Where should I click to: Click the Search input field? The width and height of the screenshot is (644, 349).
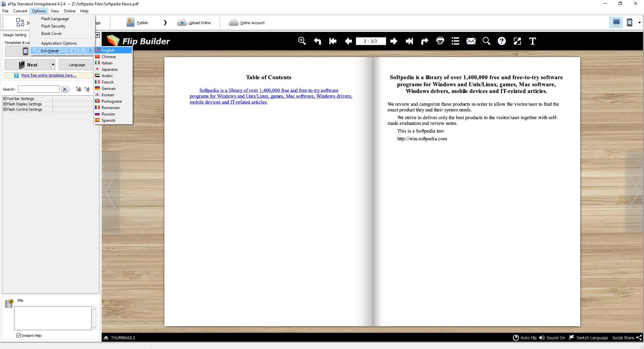pos(39,89)
